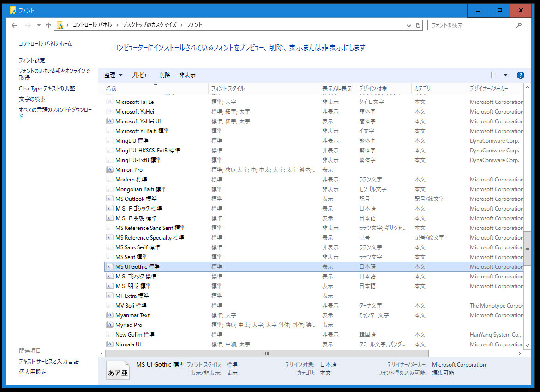Click the MS Outlook font icon
Screen dimensions: 540x392
(x=109, y=199)
